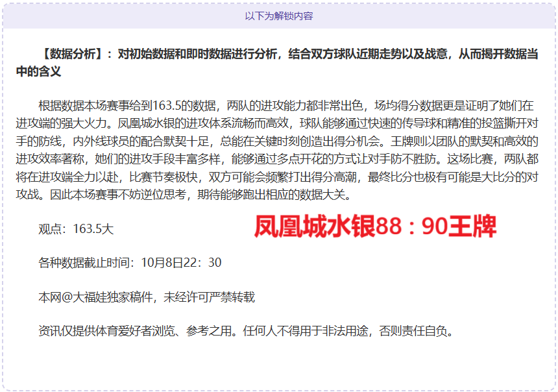Viewport: 558px width, 392px height.
Task: Click the red "88：90" score
Action: (414, 227)
